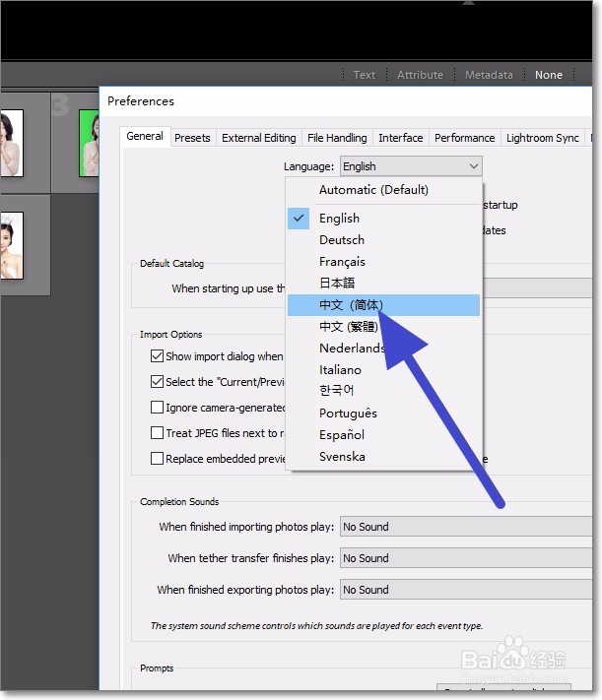
Task: Open the default catalog dropdown
Action: [x=537, y=287]
